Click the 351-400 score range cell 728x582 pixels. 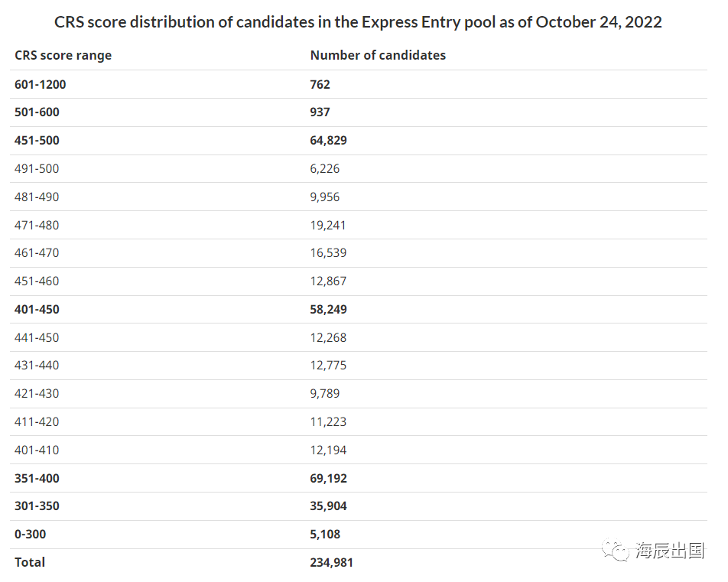(x=37, y=479)
